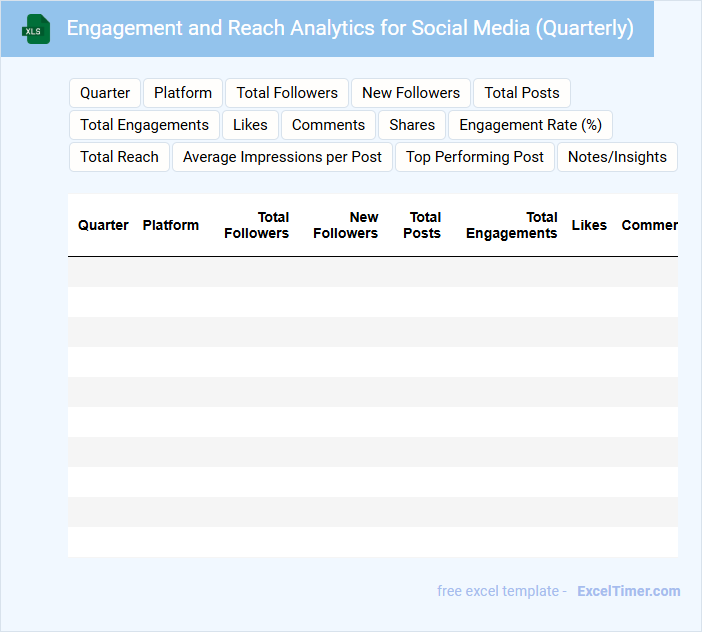This screenshot has height=632, width=702.
Task: Select the Quarter tag button
Action: (105, 93)
